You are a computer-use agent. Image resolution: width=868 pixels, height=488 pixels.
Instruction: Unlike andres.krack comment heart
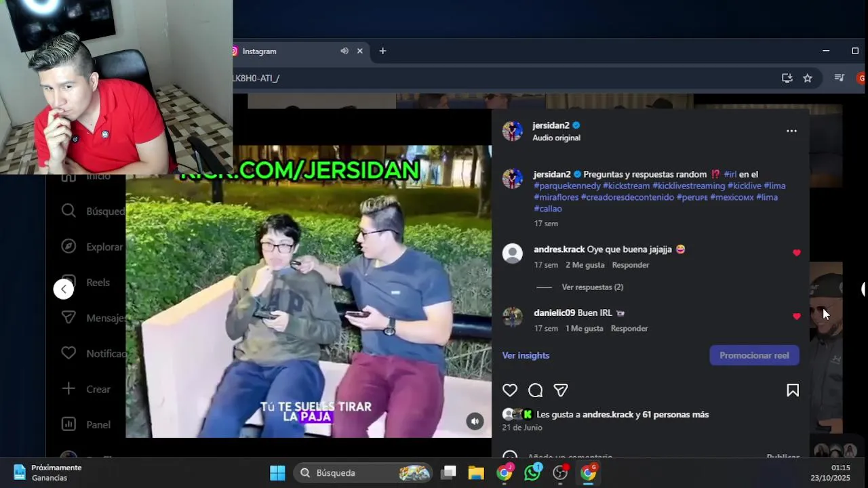click(x=797, y=253)
